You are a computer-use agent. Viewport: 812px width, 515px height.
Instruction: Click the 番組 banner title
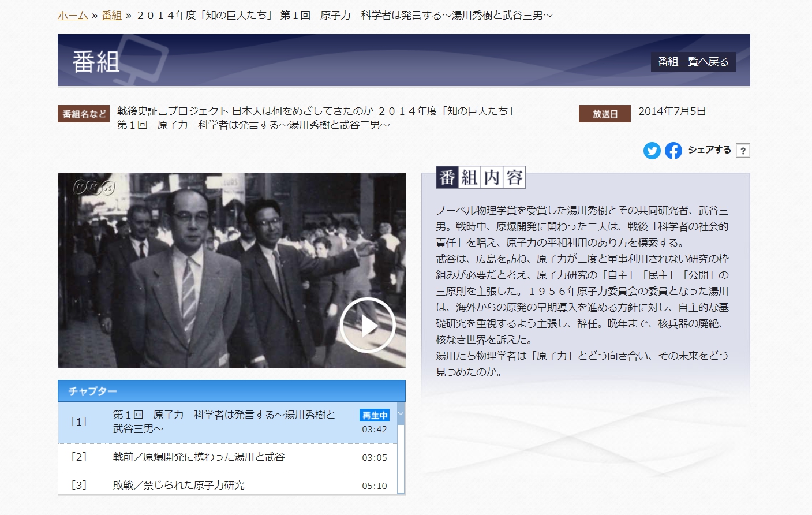(96, 62)
